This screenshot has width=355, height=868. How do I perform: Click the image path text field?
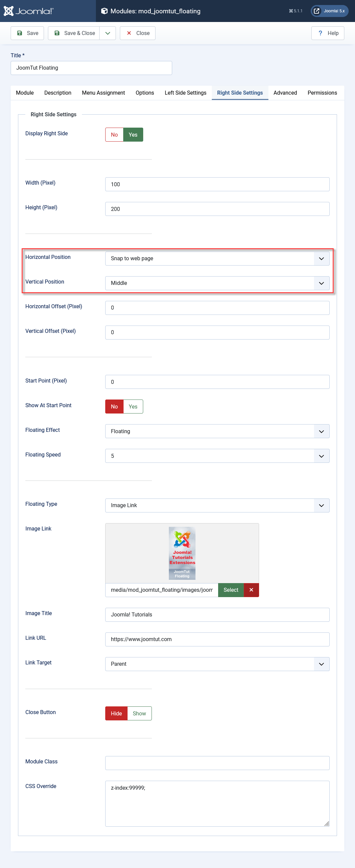tap(162, 590)
